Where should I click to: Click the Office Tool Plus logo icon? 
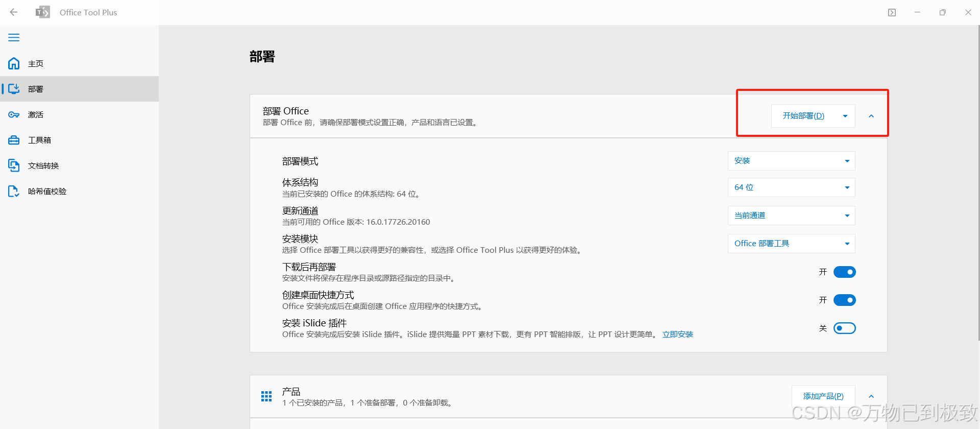coord(43,12)
